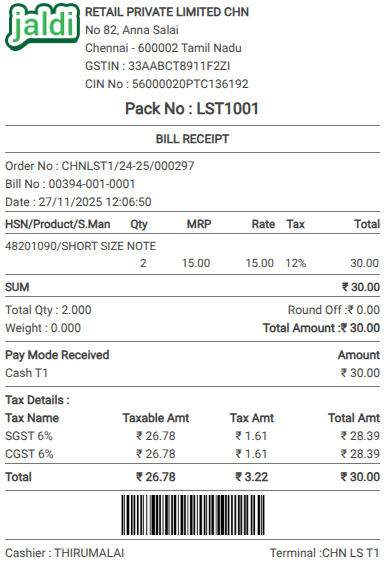This screenshot has height=567, width=384.
Task: Click the item line total '30.00'
Action: [x=364, y=263]
